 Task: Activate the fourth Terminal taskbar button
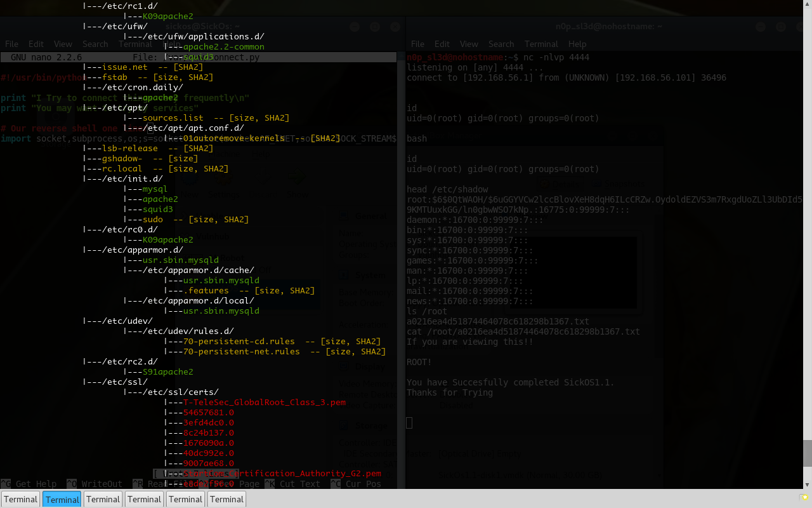coord(145,499)
